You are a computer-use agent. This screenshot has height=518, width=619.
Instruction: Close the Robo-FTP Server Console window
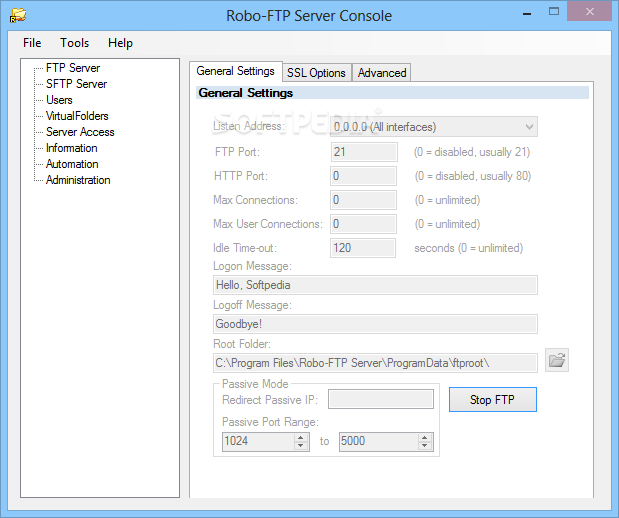pos(589,11)
